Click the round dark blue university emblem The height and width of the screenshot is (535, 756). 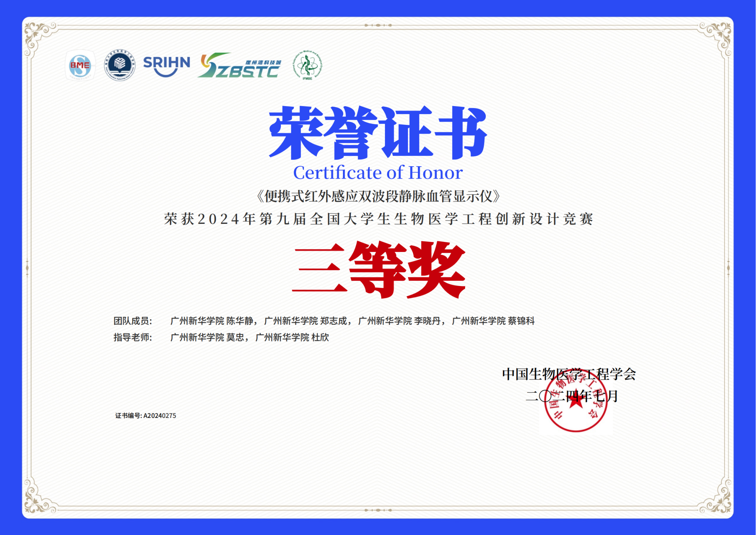click(119, 65)
